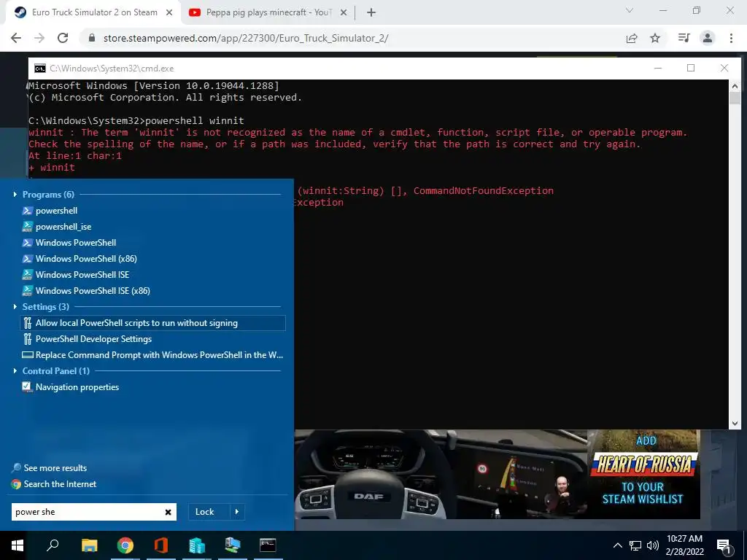This screenshot has height=560, width=747.
Task: Close the Peppa pig YouTube tab
Action: [344, 13]
